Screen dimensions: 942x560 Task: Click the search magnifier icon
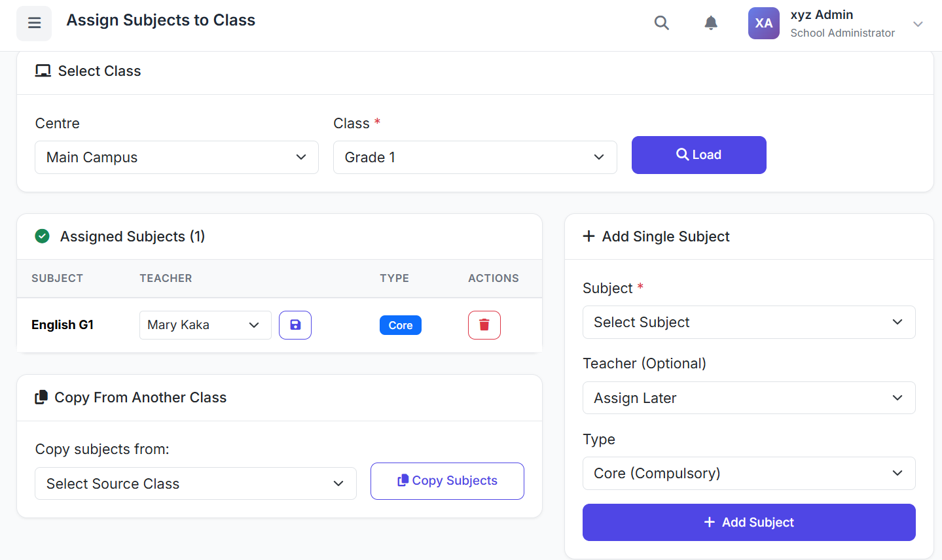662,23
